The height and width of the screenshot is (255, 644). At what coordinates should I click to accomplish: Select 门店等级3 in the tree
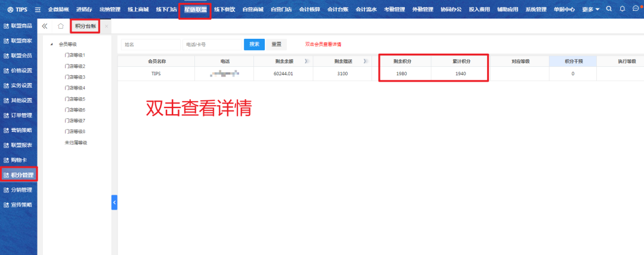[x=75, y=77]
